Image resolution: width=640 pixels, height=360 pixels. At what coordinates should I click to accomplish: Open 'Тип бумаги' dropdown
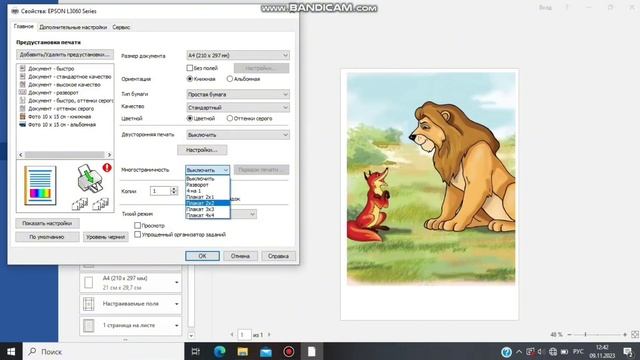coord(238,94)
